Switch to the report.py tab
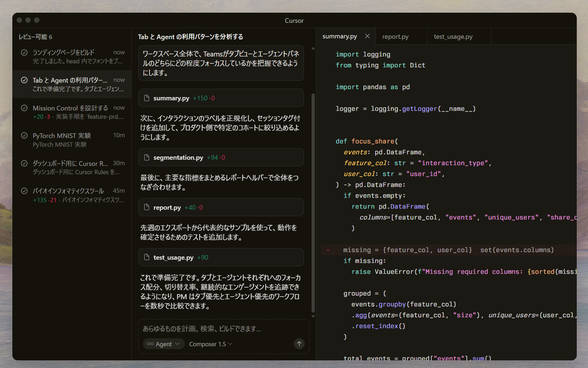Viewport: 588px width, 368px height. pyautogui.click(x=395, y=37)
